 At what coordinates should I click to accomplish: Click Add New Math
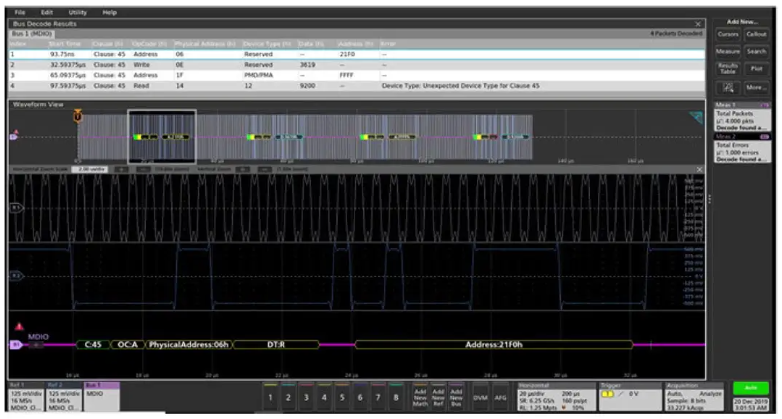420,397
